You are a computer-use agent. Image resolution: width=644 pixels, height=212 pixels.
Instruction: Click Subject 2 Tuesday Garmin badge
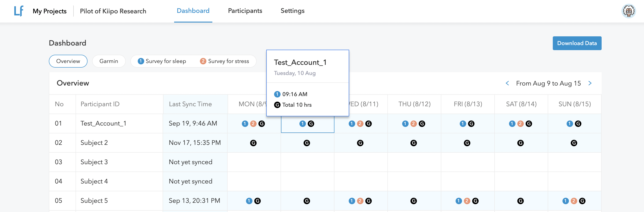click(307, 143)
